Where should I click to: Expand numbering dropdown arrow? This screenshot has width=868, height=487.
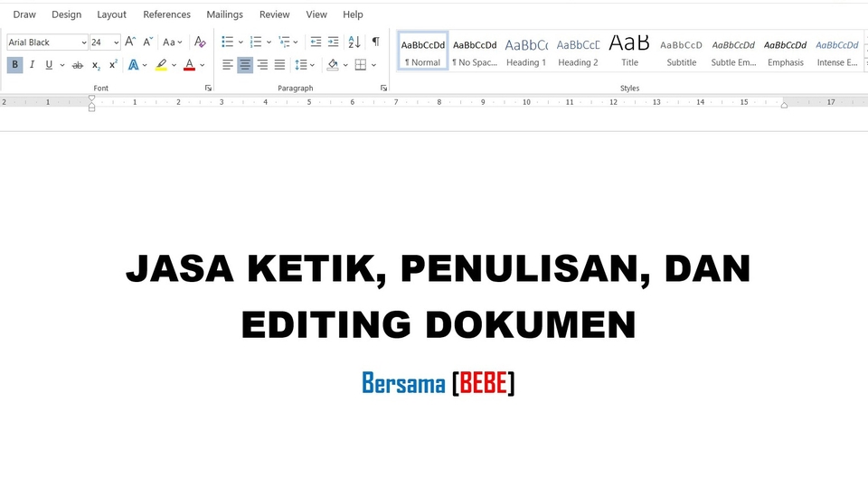[x=269, y=42]
